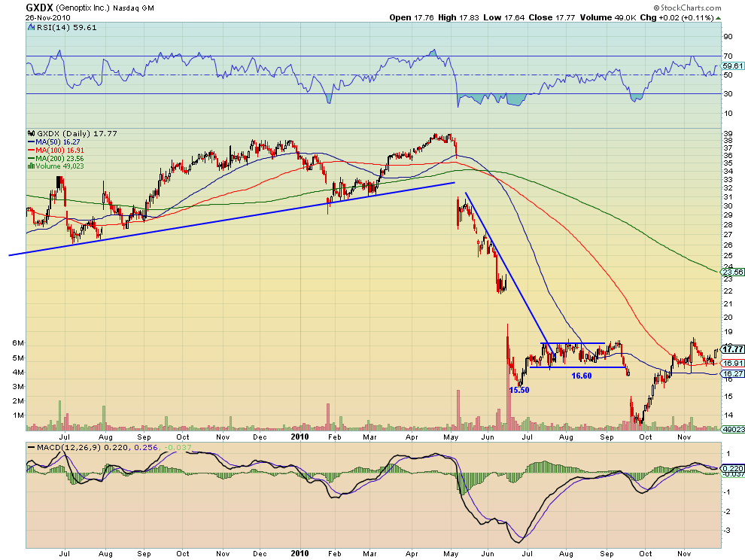Click the 0.220 MACD value tag
Image resolution: width=745 pixels, height=560 pixels.
[732, 468]
